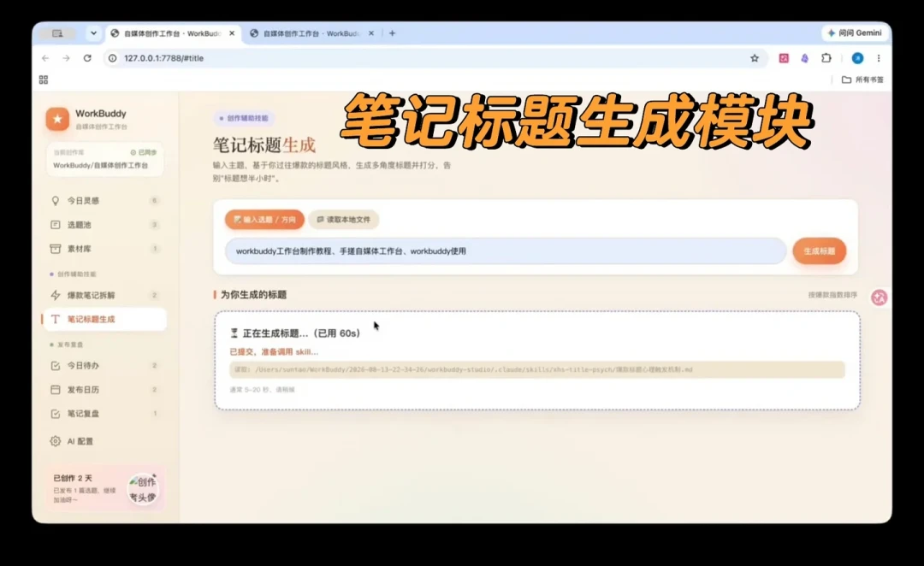Viewport: 924px width, 566px height.
Task: Click the calendar icon beside 发布日历
Action: [56, 390]
